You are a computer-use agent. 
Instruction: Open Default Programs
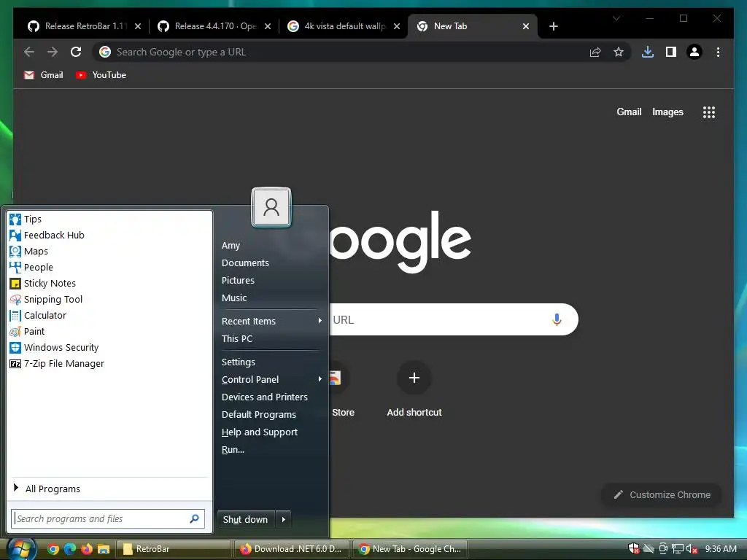259,415
